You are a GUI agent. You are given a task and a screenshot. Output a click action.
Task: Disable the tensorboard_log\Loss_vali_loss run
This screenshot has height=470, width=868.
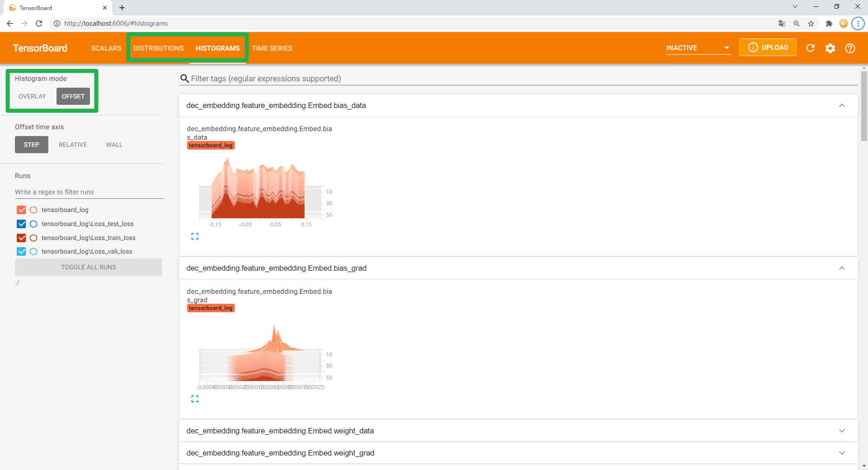tap(21, 252)
